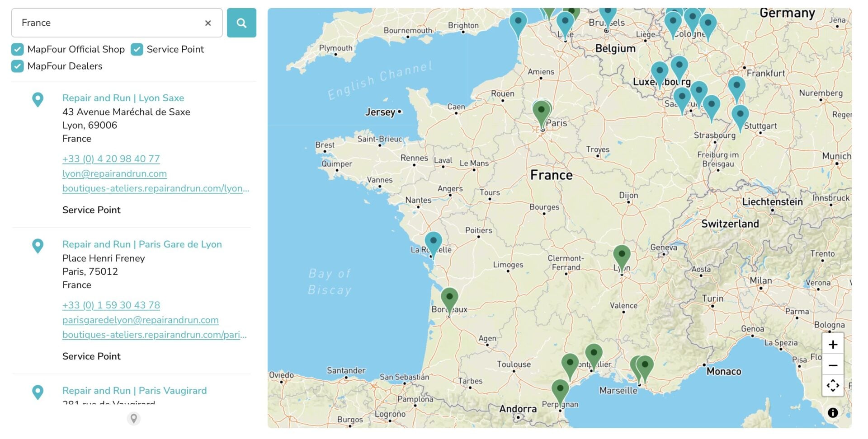This screenshot has width=868, height=439.
Task: Zoom in on the map
Action: tap(833, 345)
